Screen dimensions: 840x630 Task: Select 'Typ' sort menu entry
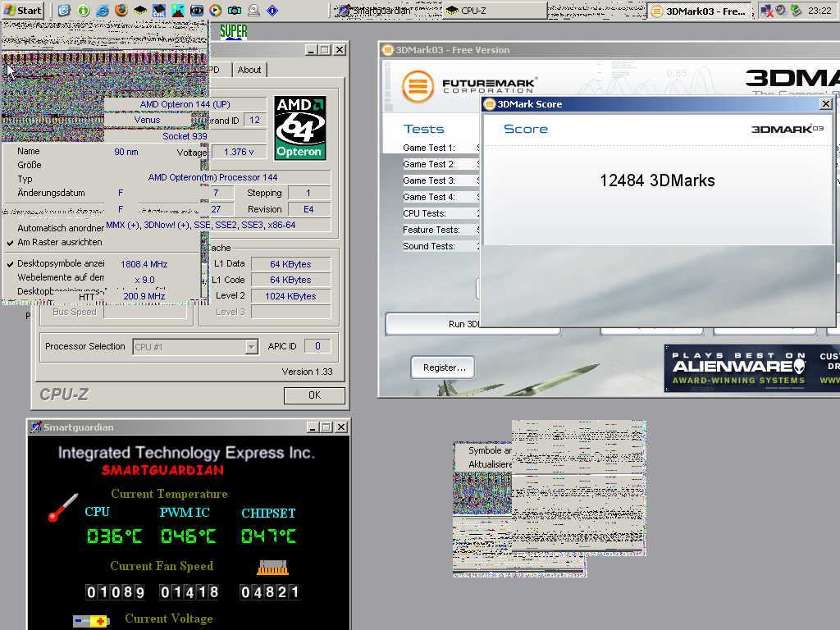point(25,179)
